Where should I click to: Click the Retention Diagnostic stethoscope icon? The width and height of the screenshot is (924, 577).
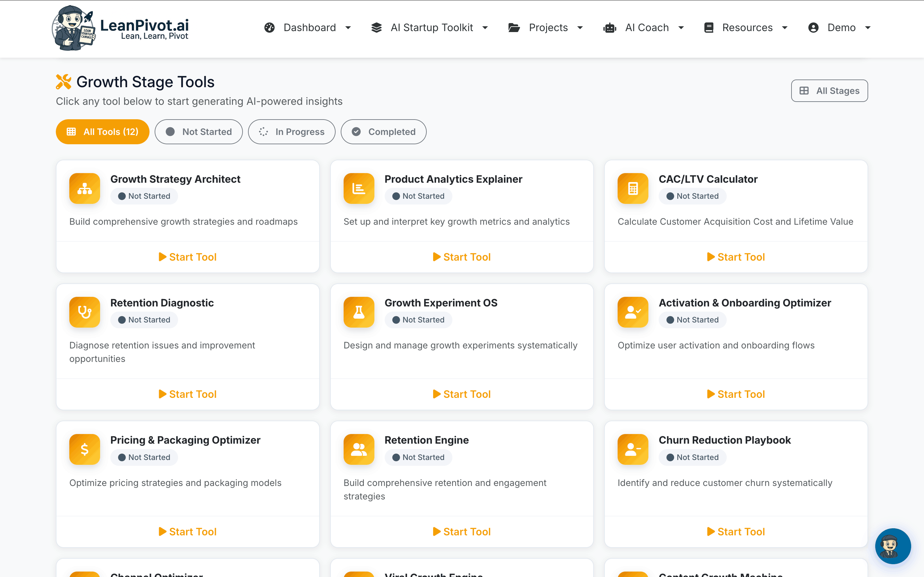coord(84,312)
